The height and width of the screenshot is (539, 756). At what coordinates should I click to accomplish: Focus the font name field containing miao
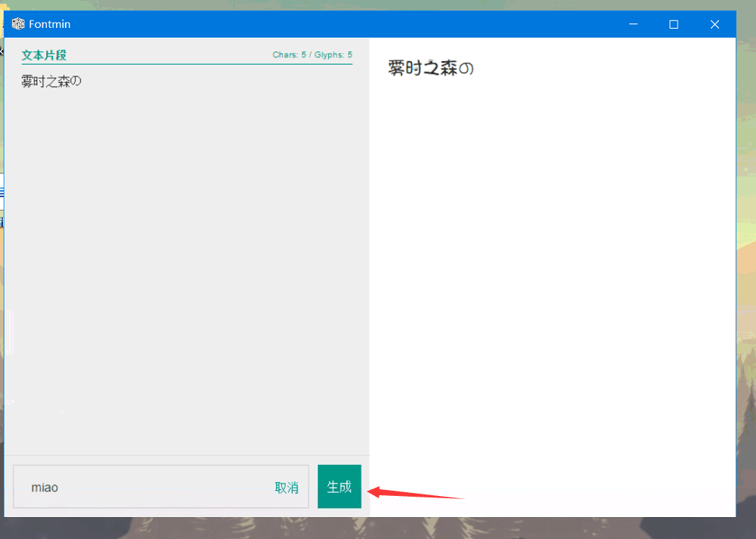[143, 488]
